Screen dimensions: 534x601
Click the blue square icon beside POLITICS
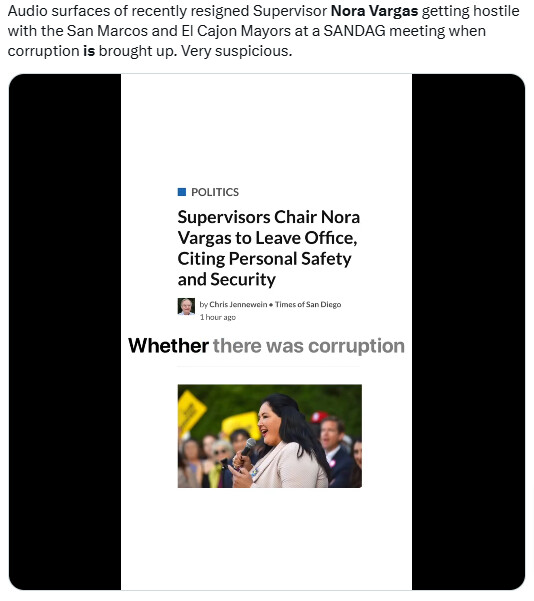tap(182, 192)
